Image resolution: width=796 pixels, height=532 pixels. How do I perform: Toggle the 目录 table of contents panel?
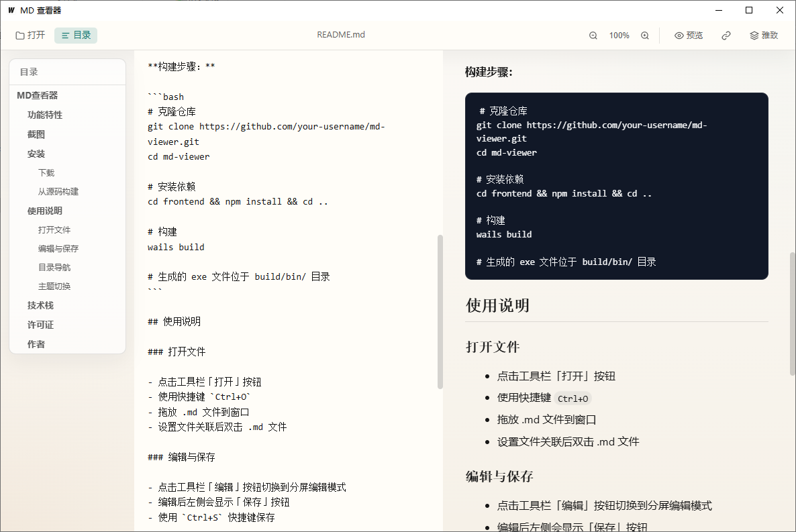[x=76, y=35]
